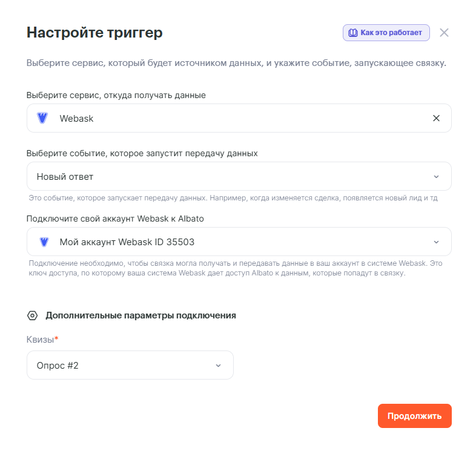Close the "Настройте триггер" dialog
The width and height of the screenshot is (476, 451).
[444, 33]
